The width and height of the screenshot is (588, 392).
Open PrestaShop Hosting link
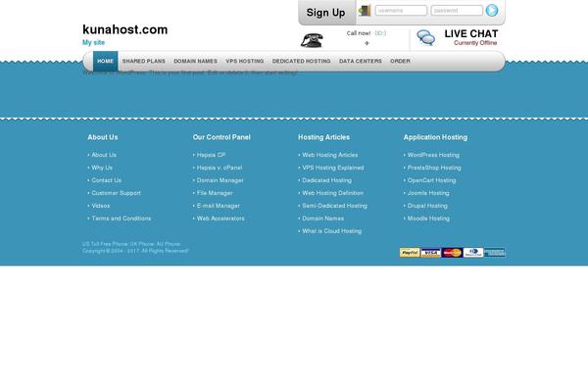(x=434, y=168)
